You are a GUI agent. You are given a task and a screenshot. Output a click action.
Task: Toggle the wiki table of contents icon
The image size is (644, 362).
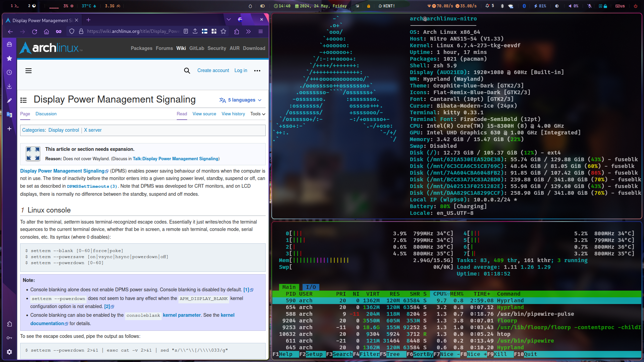point(23,100)
